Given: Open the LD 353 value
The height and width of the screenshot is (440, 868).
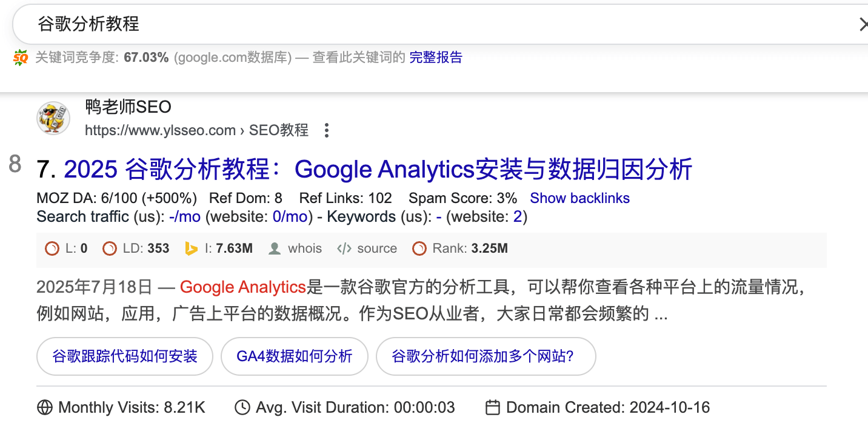Looking at the screenshot, I should tap(158, 248).
